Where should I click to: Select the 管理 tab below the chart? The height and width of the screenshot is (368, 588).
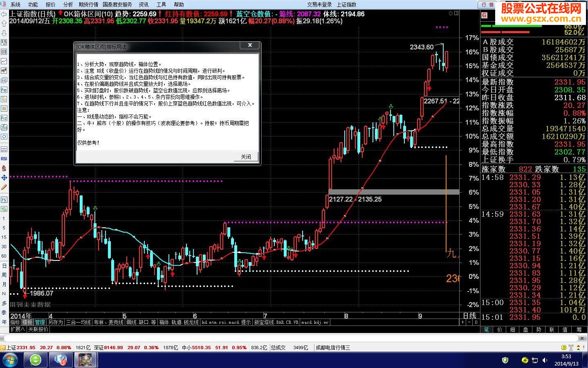pos(40,322)
